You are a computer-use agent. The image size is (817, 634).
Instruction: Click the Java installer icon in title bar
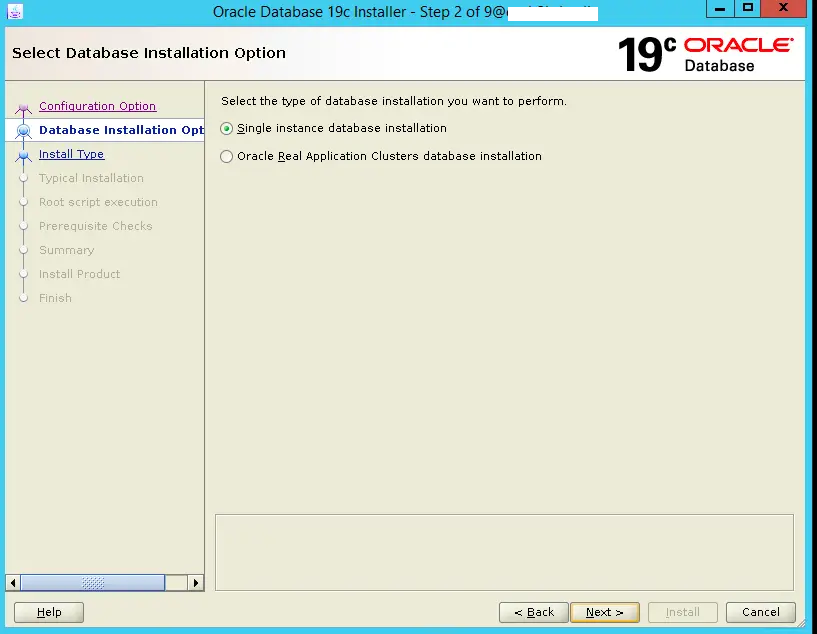coord(15,11)
